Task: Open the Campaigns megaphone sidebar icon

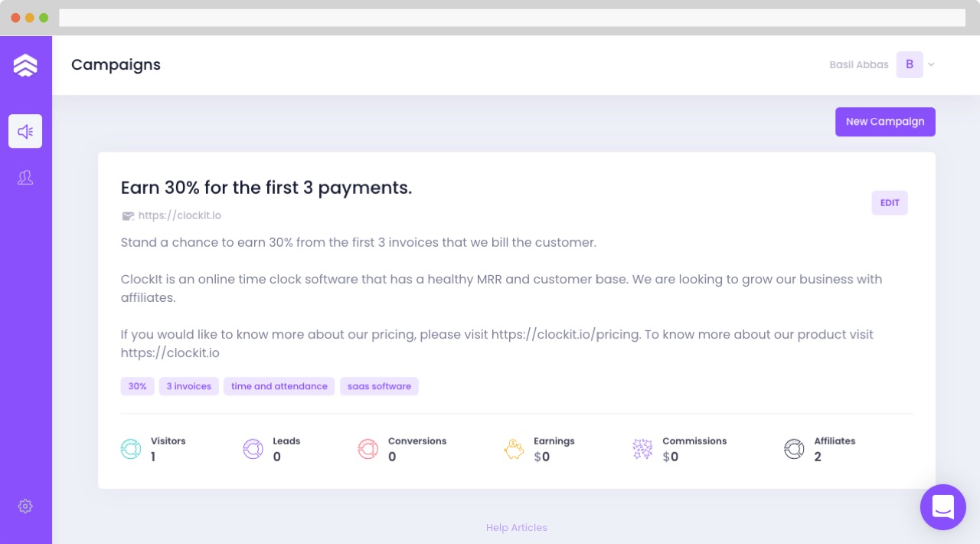Action: [x=25, y=131]
